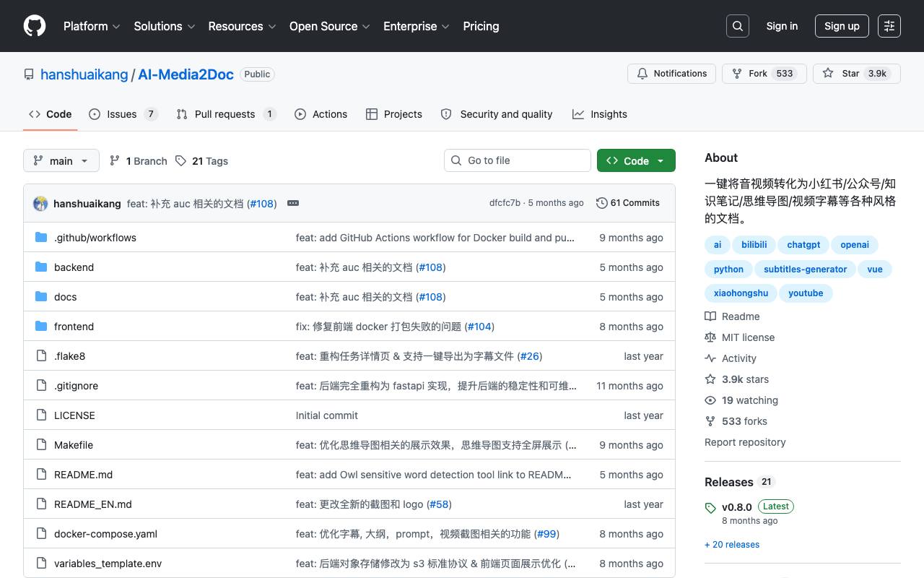Image resolution: width=924 pixels, height=578 pixels.
Task: Expand the Open Source menu
Action: pyautogui.click(x=330, y=26)
